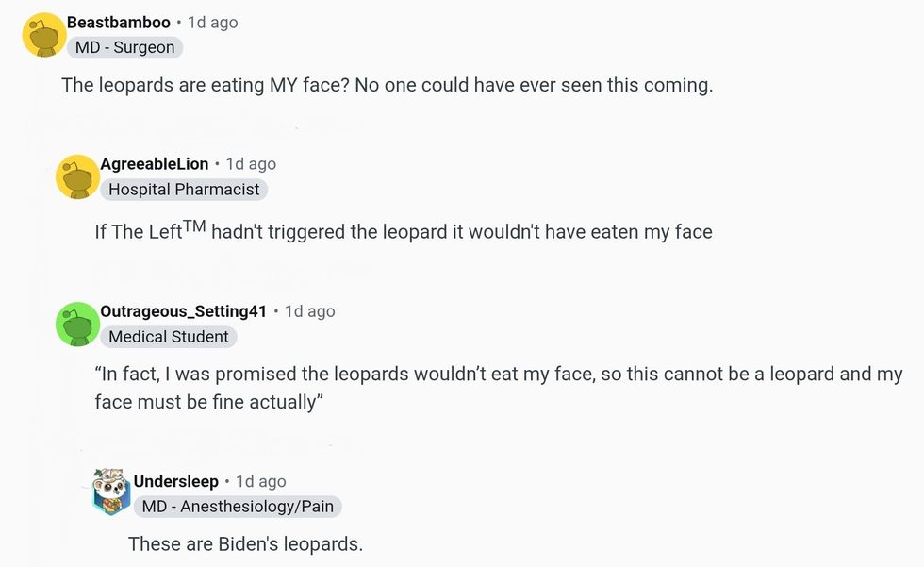Image resolution: width=924 pixels, height=567 pixels.
Task: Click the 'These are Biden's leopards' comment
Action: pyautogui.click(x=245, y=543)
